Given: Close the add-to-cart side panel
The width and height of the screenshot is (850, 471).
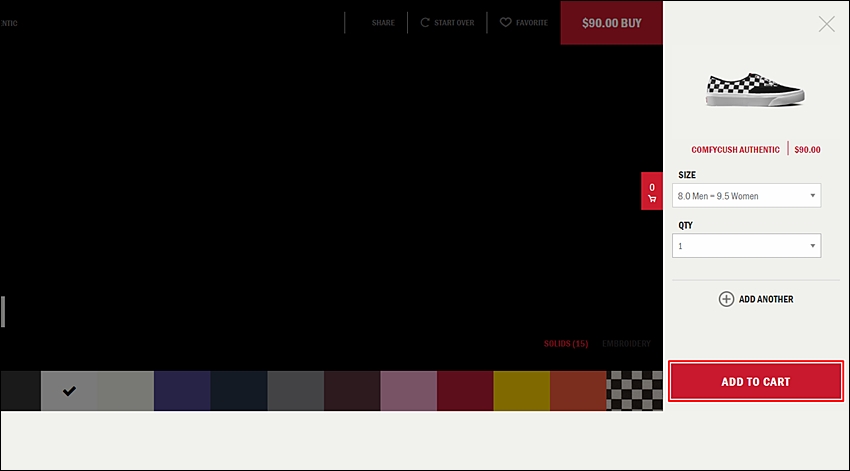Looking at the screenshot, I should (826, 24).
